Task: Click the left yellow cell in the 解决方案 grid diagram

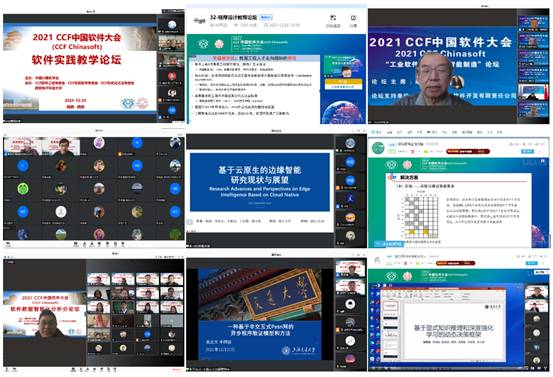Action: (411, 232)
